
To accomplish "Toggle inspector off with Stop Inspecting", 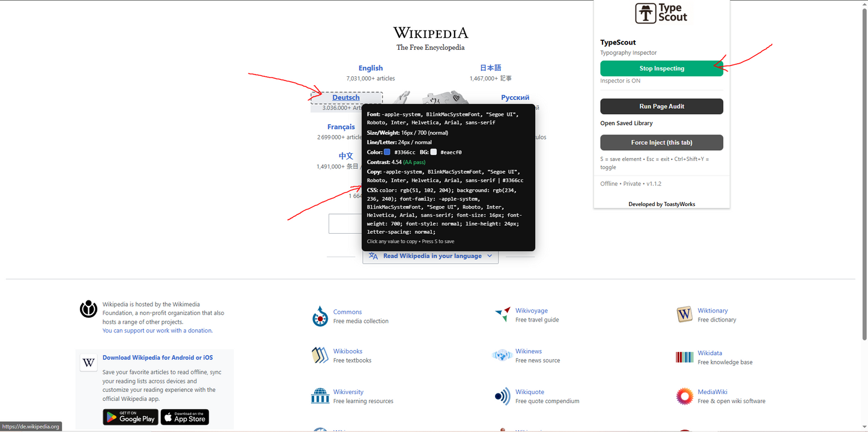I will 661,68.
